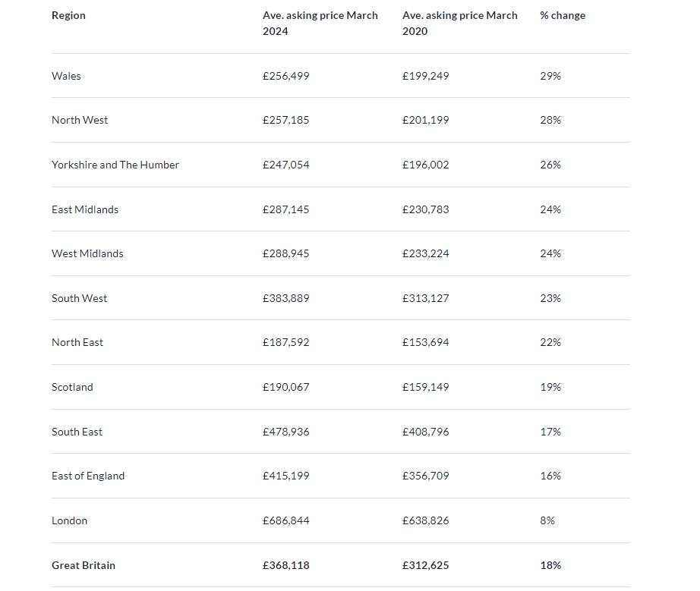Viewport: 700px width, 591px height.
Task: Click the South East row label
Action: pos(77,432)
